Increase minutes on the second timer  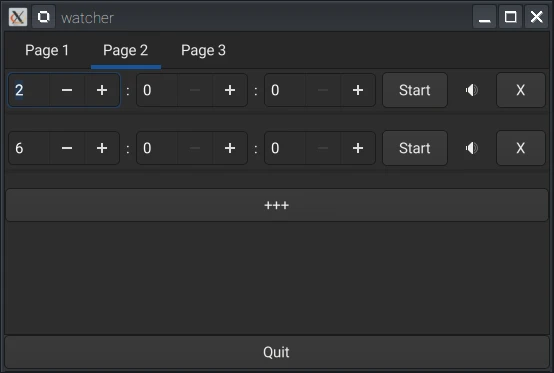click(230, 148)
